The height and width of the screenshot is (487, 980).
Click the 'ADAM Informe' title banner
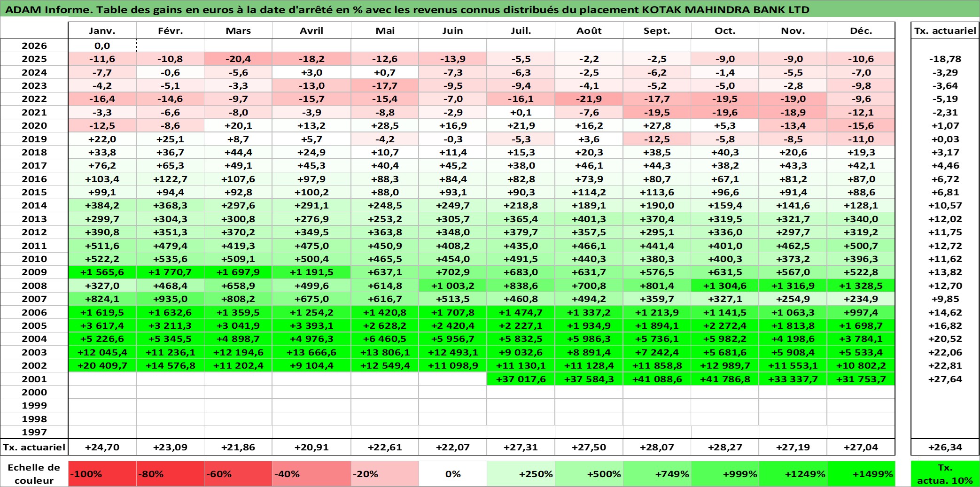coord(490,9)
